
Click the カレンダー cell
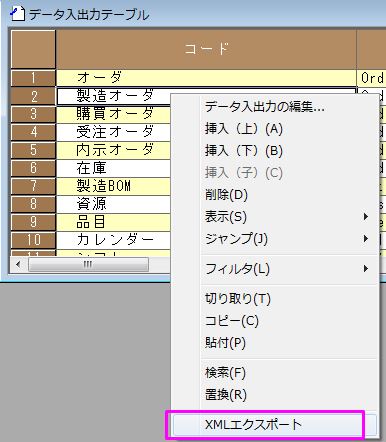113,240
